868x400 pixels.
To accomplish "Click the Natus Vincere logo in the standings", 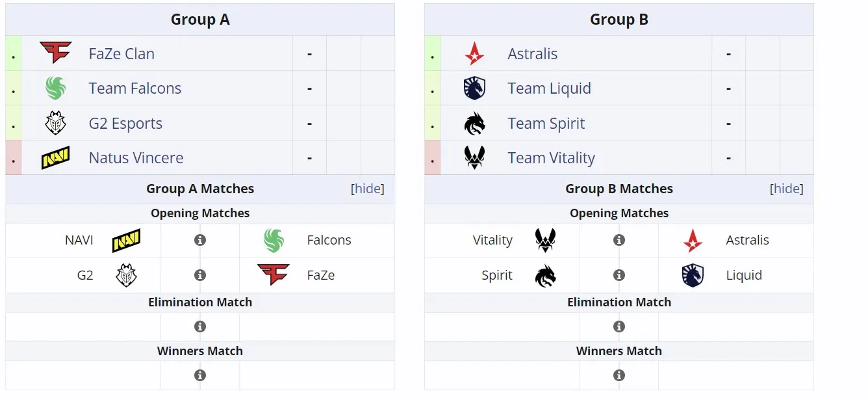I will 55,158.
